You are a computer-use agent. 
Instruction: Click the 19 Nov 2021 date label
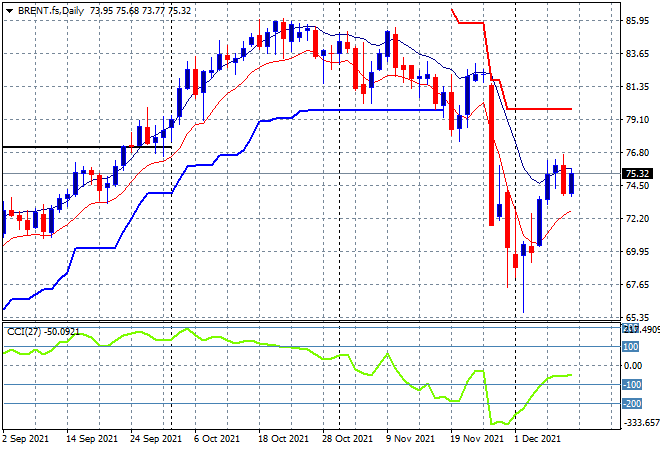click(x=476, y=439)
